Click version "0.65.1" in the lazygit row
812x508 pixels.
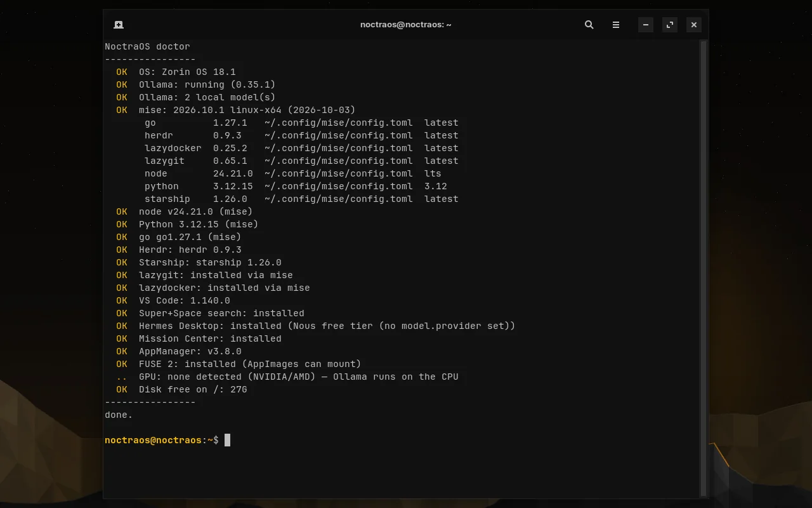(230, 161)
